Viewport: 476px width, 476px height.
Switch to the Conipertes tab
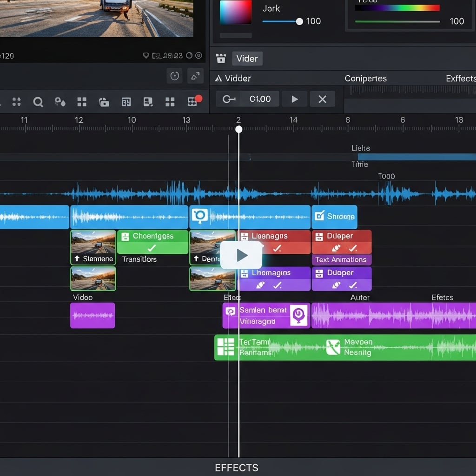(x=365, y=79)
